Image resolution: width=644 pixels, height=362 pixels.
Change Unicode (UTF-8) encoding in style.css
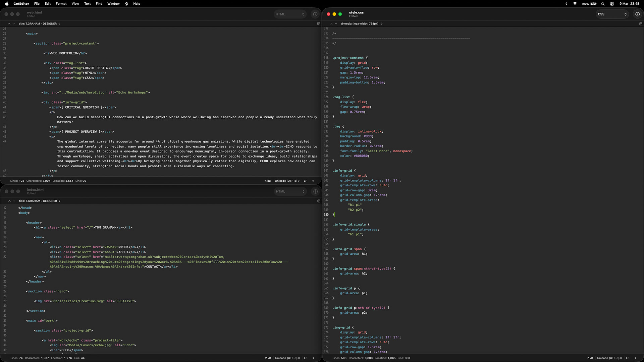point(609,358)
